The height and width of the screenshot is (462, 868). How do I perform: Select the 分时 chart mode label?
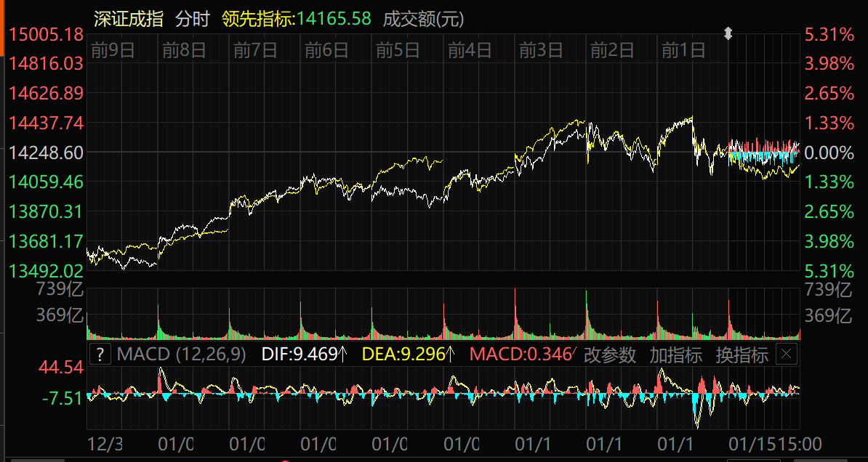pyautogui.click(x=192, y=20)
